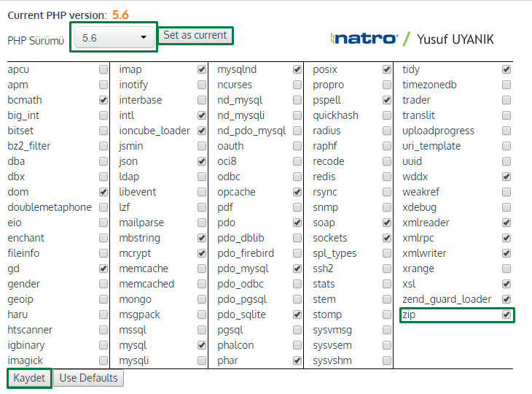Toggle the intl checkbox
The height and width of the screenshot is (394, 532).
(x=202, y=115)
